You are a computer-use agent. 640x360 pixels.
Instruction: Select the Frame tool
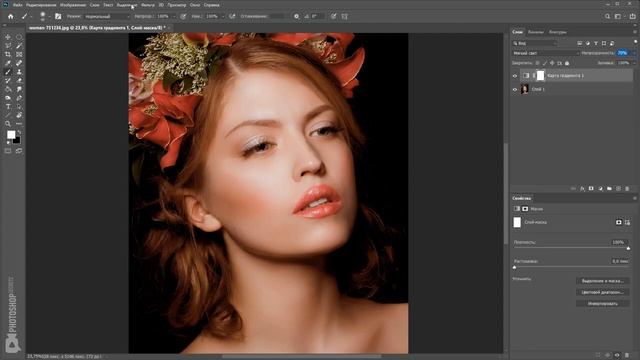[x=19, y=54]
